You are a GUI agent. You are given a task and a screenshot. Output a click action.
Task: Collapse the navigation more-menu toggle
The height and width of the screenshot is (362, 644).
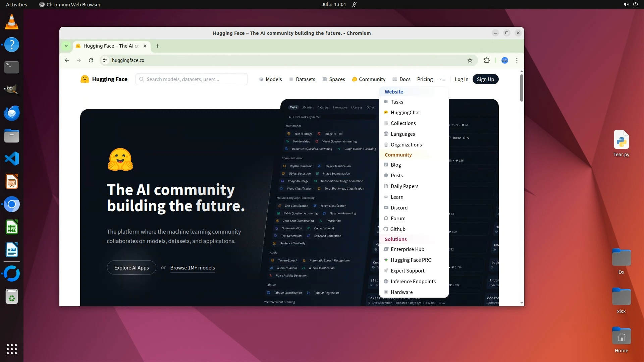[442, 79]
